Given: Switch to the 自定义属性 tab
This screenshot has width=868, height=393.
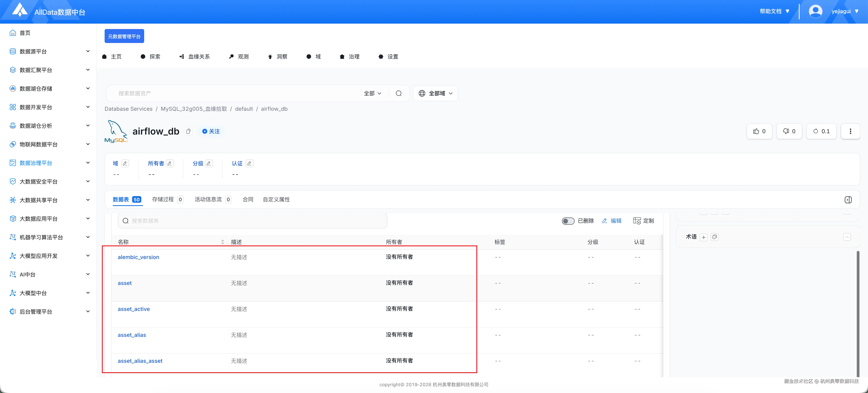Looking at the screenshot, I should (276, 200).
